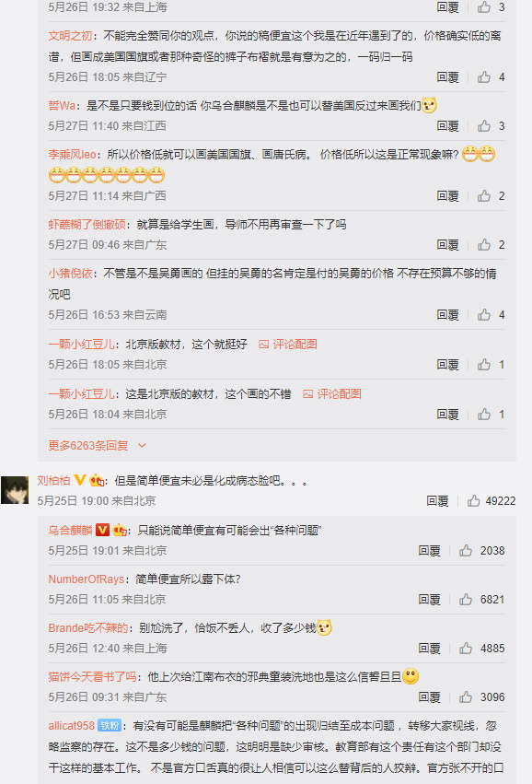Viewport: 532px width, 784px height.
Task: Like 猫饼今天看书了吗 comment with 3096 likes
Action: click(466, 697)
